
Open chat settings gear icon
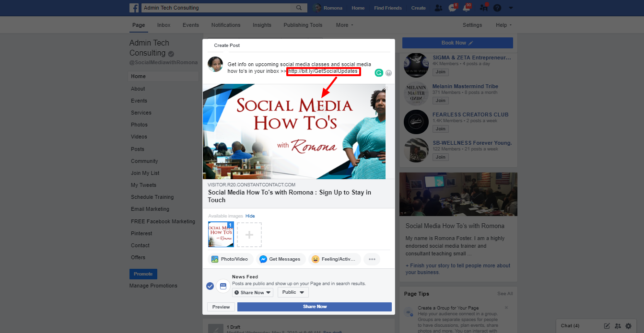pyautogui.click(x=629, y=326)
